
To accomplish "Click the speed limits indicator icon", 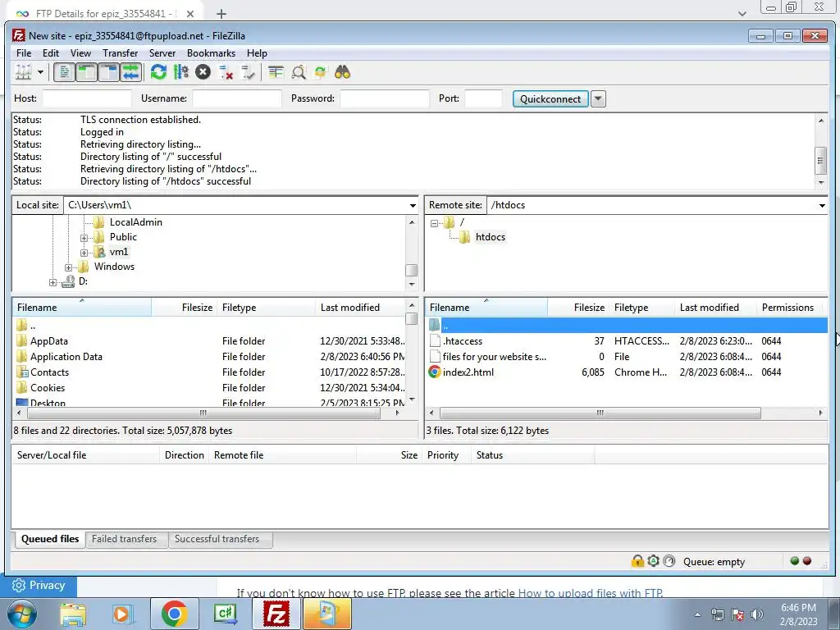I will 669,561.
